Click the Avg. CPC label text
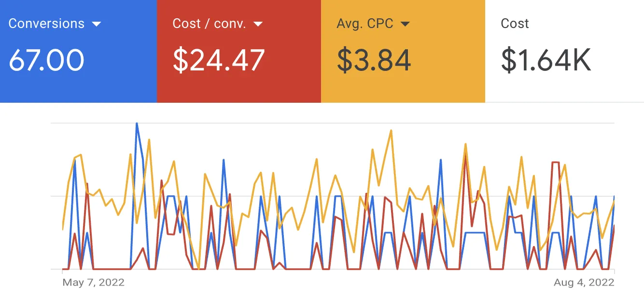 pos(365,24)
